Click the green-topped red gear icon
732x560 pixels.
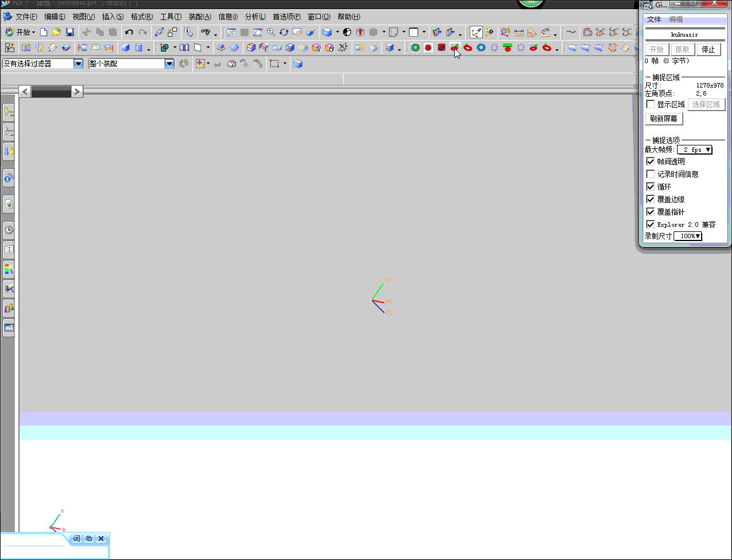[x=507, y=48]
